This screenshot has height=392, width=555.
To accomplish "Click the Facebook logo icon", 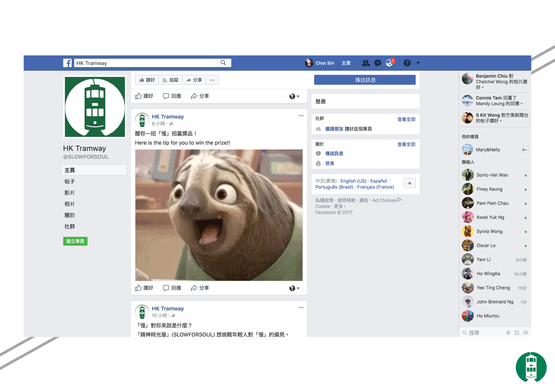I will tap(67, 63).
